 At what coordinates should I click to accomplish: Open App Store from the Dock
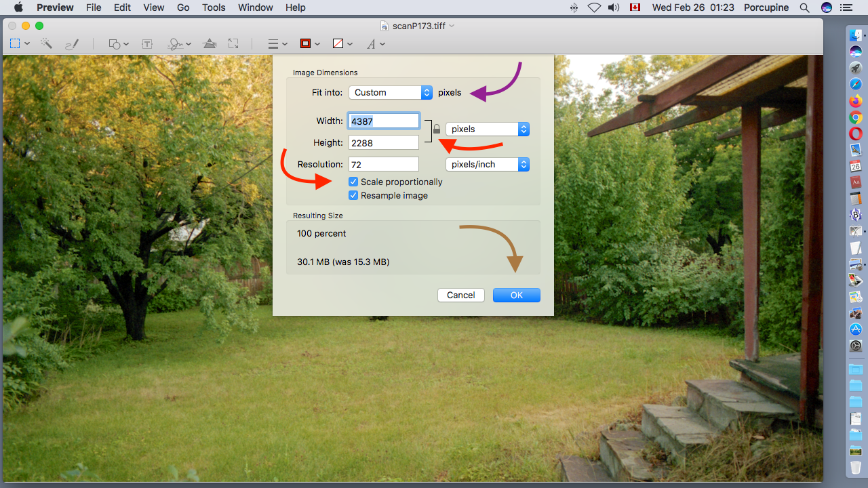[x=856, y=329]
